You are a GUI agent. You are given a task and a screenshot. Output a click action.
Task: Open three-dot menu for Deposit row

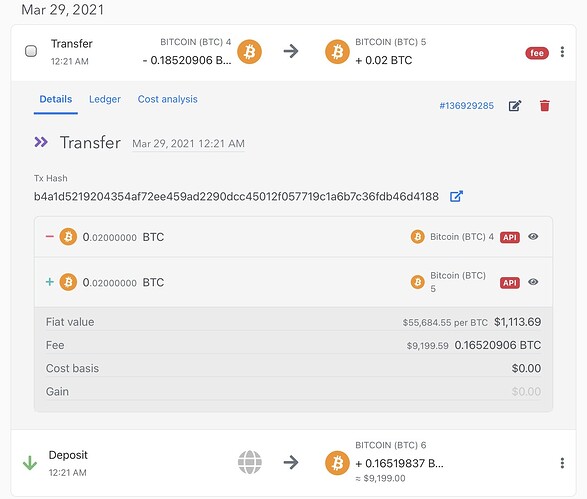562,463
